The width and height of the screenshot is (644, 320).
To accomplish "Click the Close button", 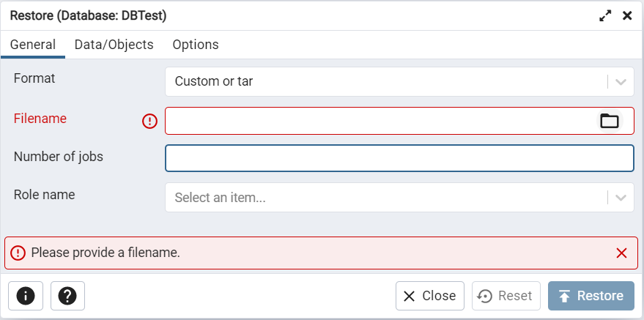I will coord(430,296).
